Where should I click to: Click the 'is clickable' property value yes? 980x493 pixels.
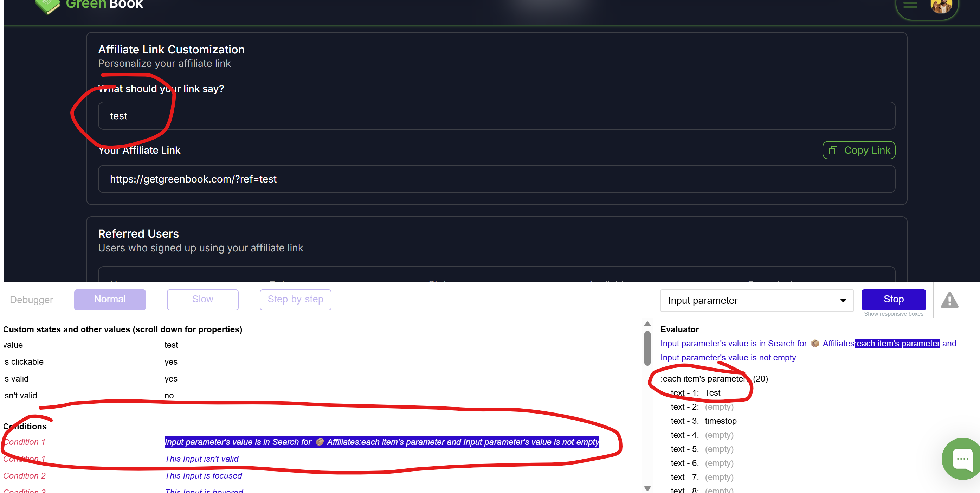click(171, 362)
